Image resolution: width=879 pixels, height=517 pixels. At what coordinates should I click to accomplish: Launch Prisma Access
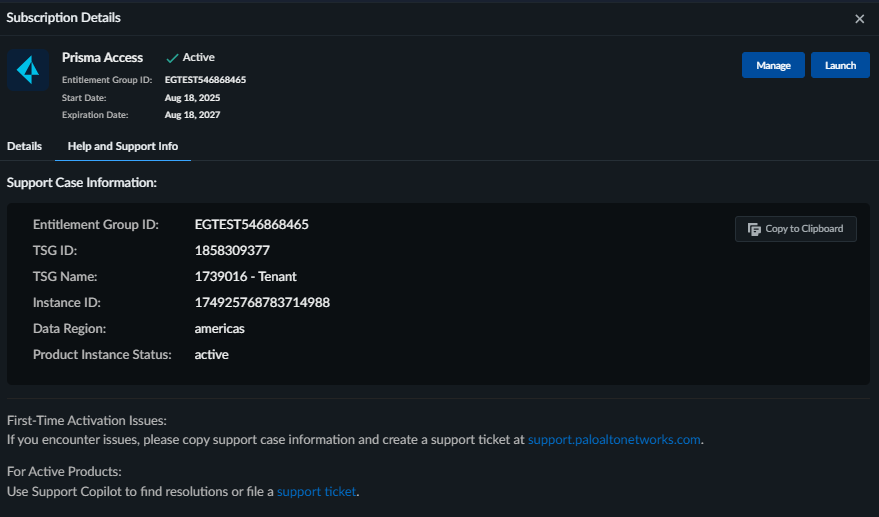click(840, 65)
